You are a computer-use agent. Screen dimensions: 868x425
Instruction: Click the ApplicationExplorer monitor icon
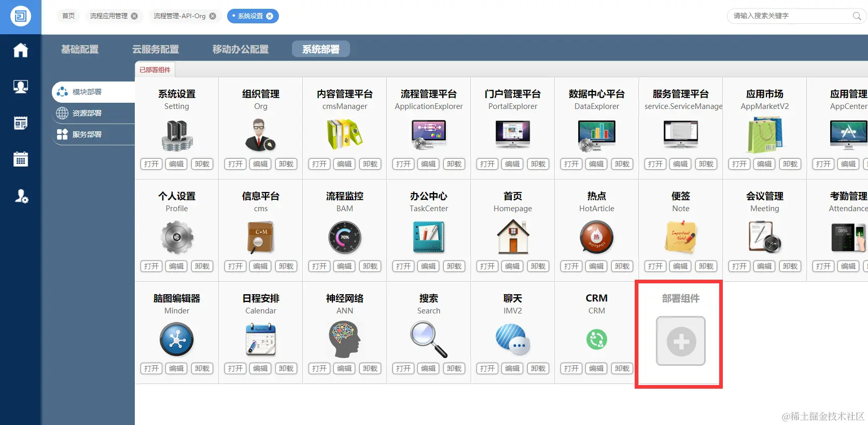(x=429, y=135)
